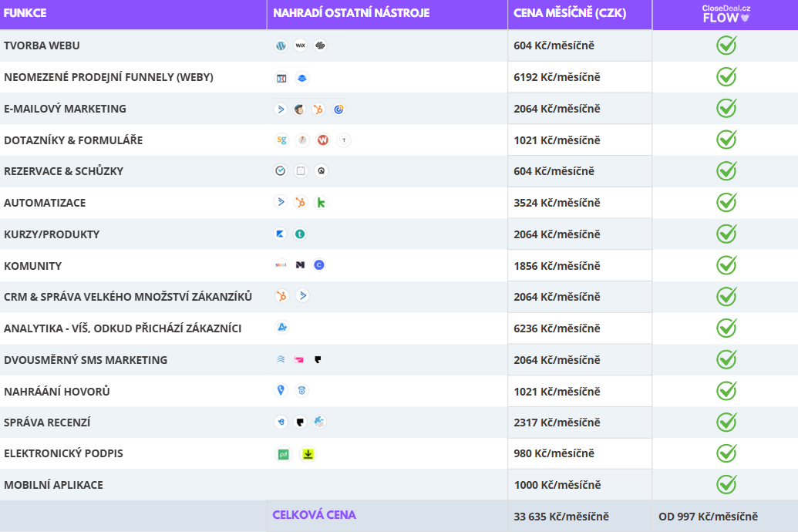
Task: Click the Squarespace icon in the Tvorba webu row
Action: tap(321, 45)
